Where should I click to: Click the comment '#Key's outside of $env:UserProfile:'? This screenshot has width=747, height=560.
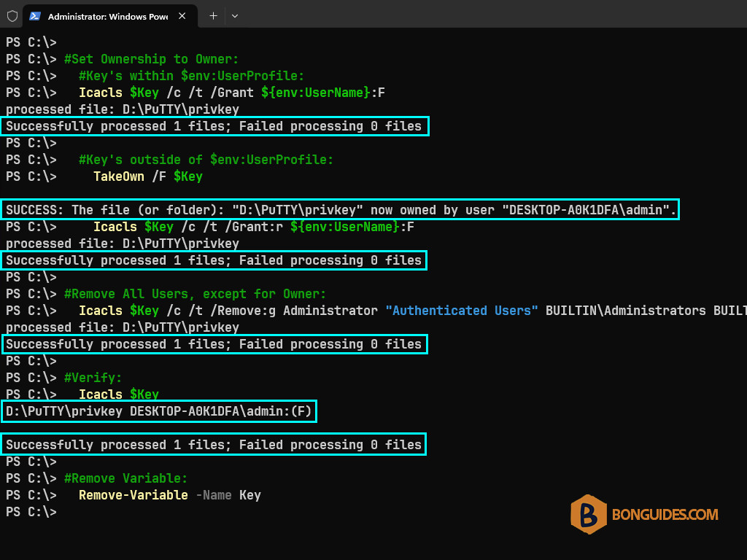click(206, 160)
